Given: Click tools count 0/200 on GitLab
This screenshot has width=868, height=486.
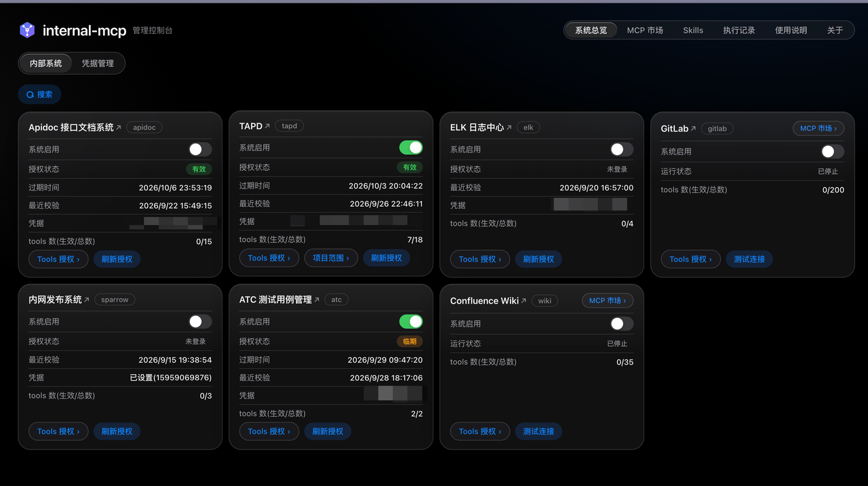Looking at the screenshot, I should pyautogui.click(x=833, y=190).
